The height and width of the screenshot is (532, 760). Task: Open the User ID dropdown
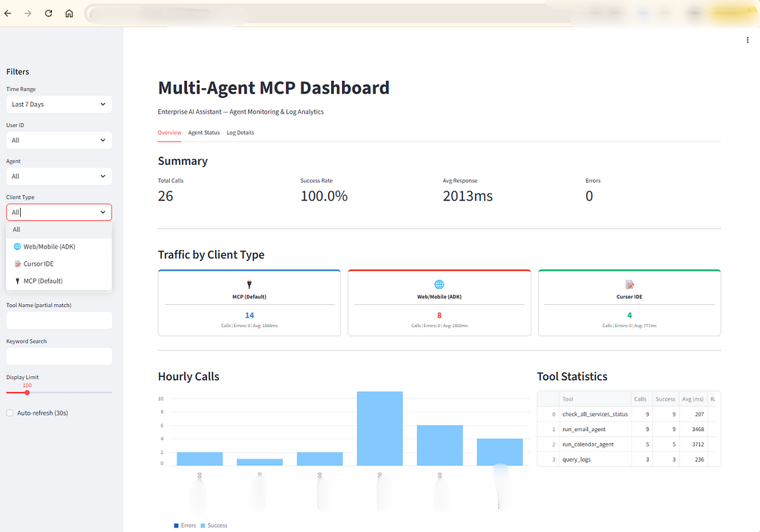point(59,140)
